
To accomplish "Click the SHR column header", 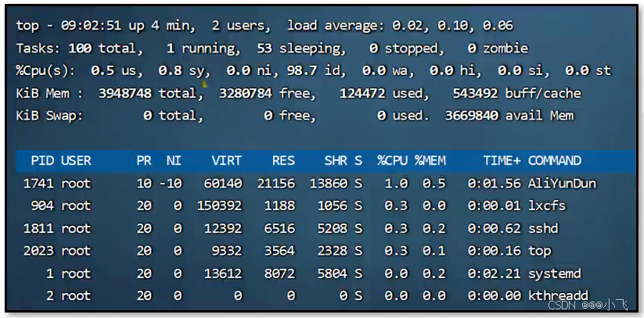I will 336,160.
